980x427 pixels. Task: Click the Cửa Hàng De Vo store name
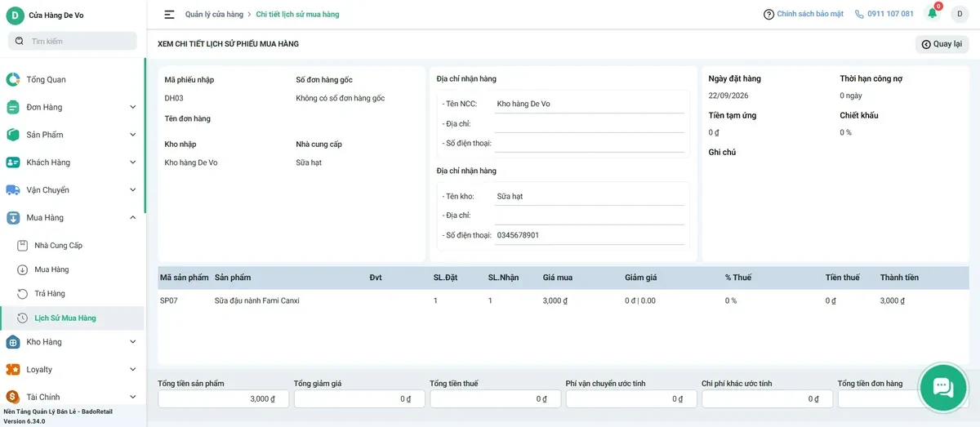[56, 16]
